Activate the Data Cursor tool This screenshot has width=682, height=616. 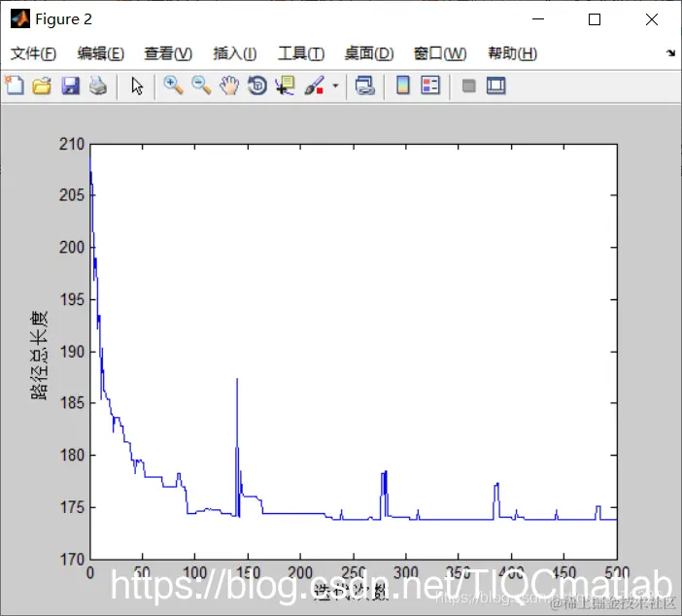pyautogui.click(x=286, y=86)
